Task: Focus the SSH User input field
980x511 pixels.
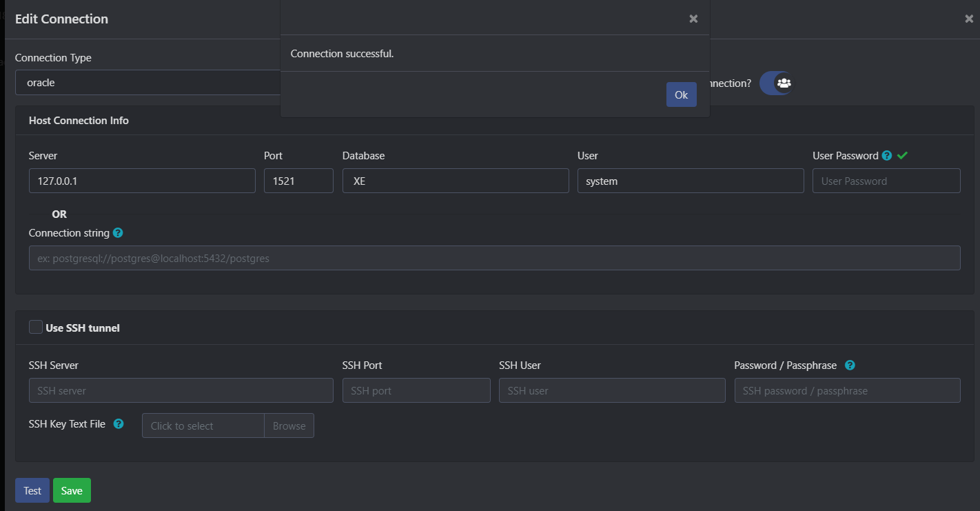Action: pos(612,390)
